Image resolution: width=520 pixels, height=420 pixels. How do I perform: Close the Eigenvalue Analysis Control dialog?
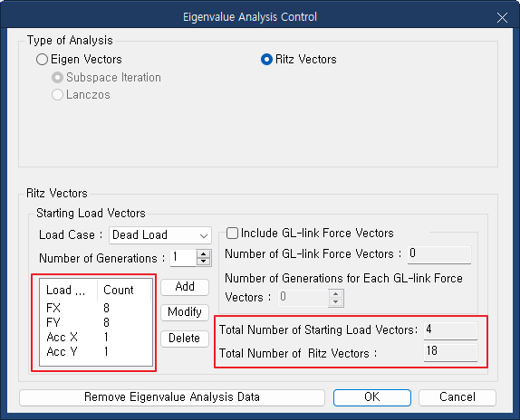point(502,17)
